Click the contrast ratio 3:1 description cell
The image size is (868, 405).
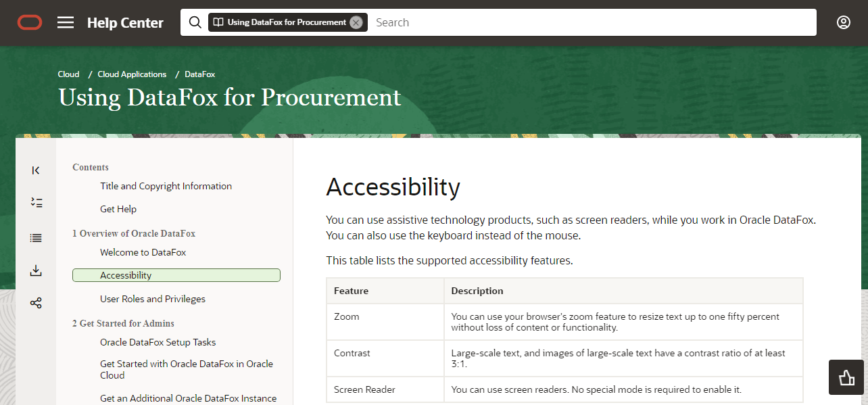pyautogui.click(x=623, y=358)
